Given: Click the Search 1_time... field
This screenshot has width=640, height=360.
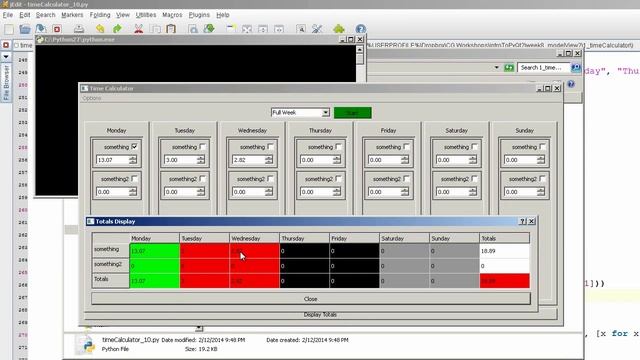Looking at the screenshot, I should [543, 67].
